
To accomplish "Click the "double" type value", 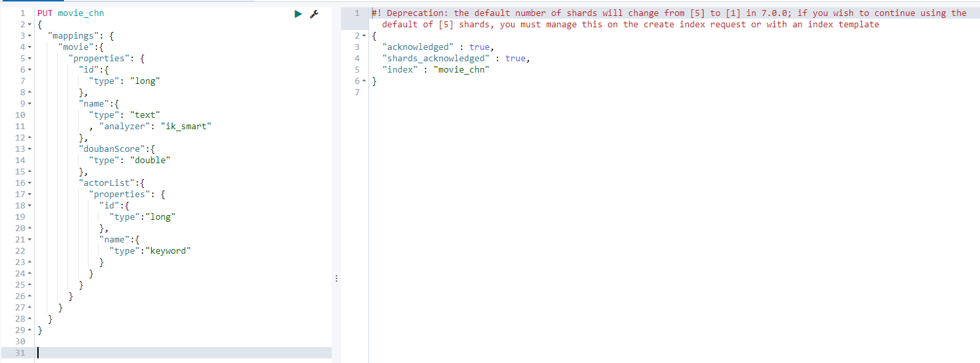I will 150,161.
